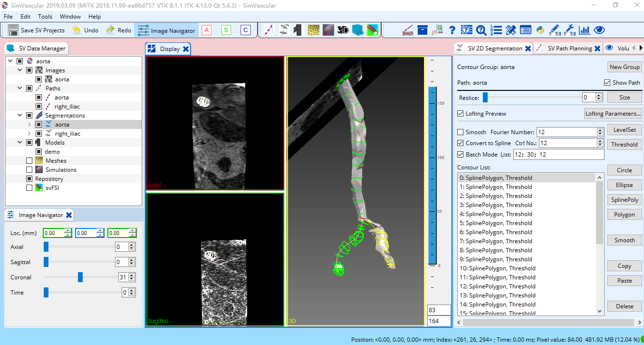Click the Threshold button

[625, 145]
